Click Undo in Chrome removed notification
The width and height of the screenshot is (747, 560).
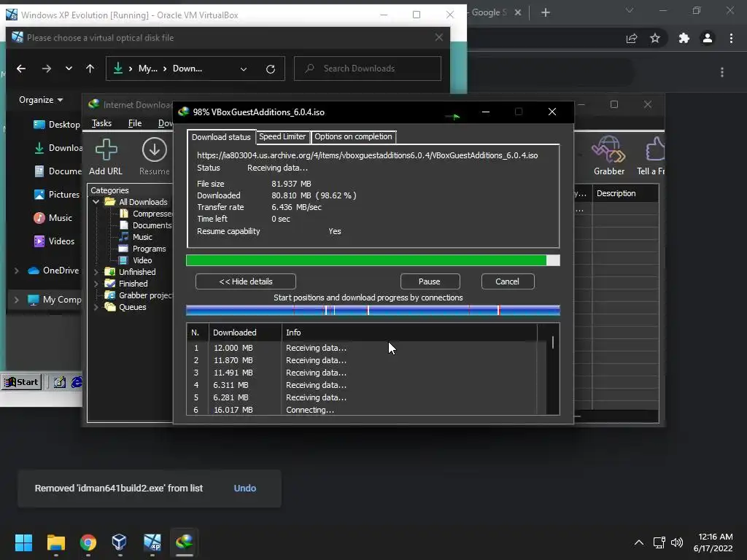tap(245, 488)
